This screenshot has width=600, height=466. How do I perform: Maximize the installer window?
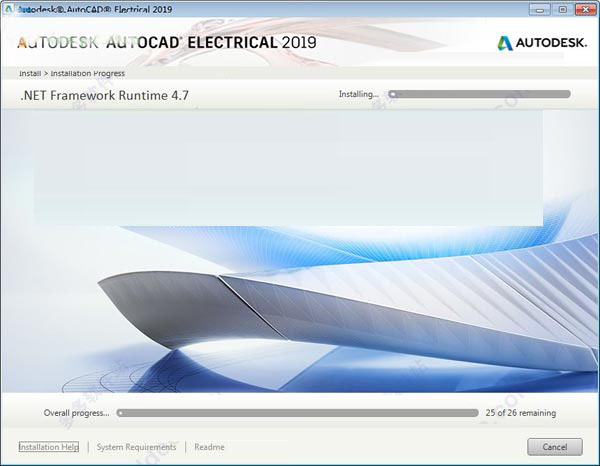[562, 10]
